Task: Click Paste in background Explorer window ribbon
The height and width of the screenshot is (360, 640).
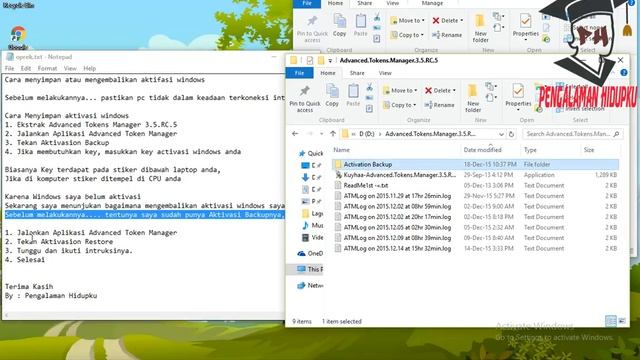Action: pyautogui.click(x=360, y=25)
